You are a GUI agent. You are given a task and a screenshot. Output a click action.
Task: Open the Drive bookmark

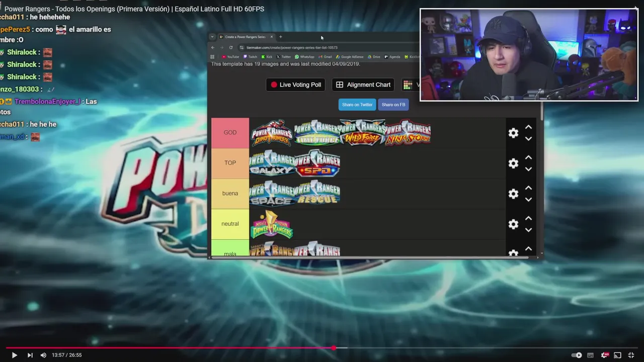pos(374,57)
